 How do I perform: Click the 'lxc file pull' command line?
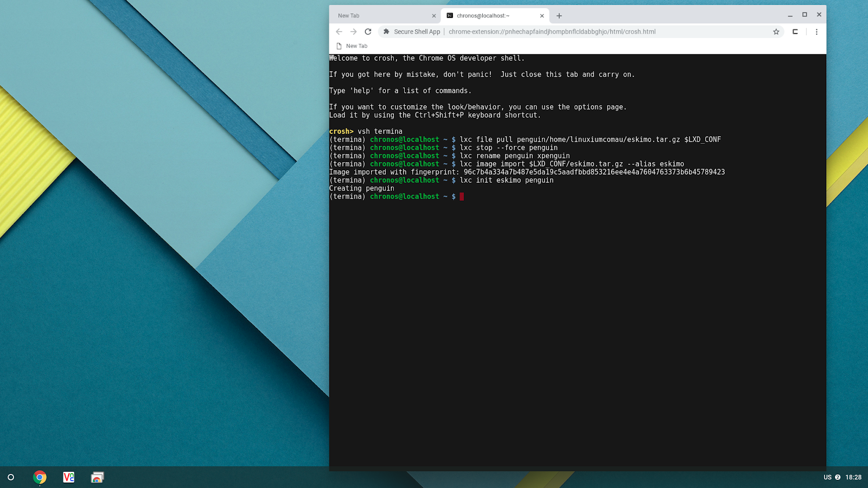click(525, 139)
